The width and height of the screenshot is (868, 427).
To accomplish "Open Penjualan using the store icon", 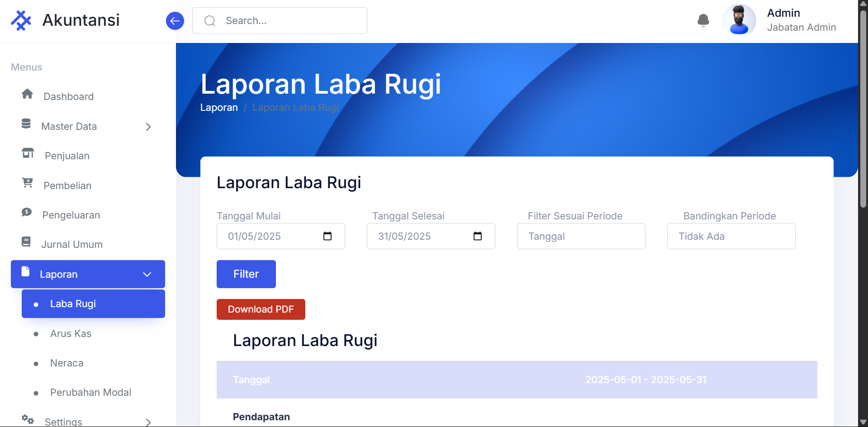I will (28, 153).
